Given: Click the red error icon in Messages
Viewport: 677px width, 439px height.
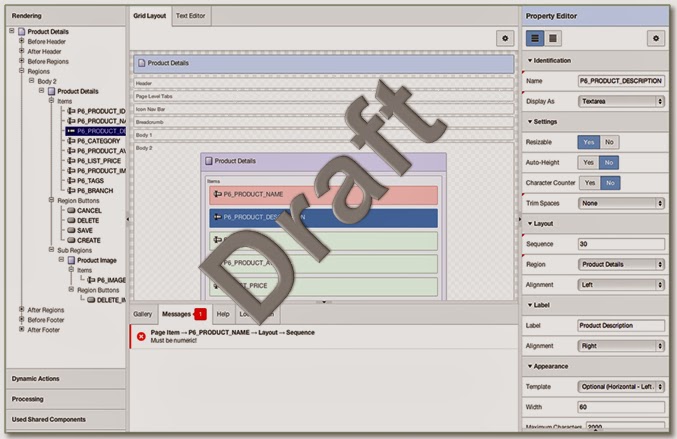Looking at the screenshot, I should pyautogui.click(x=141, y=336).
